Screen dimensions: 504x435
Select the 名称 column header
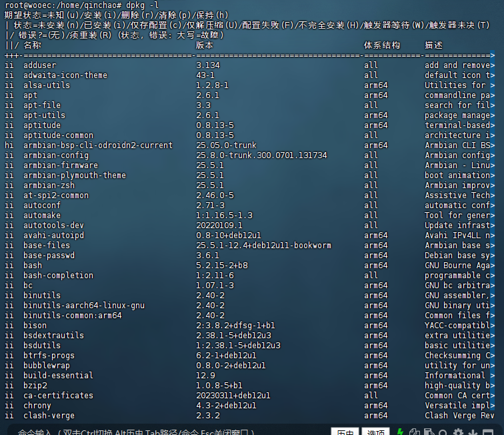32,45
